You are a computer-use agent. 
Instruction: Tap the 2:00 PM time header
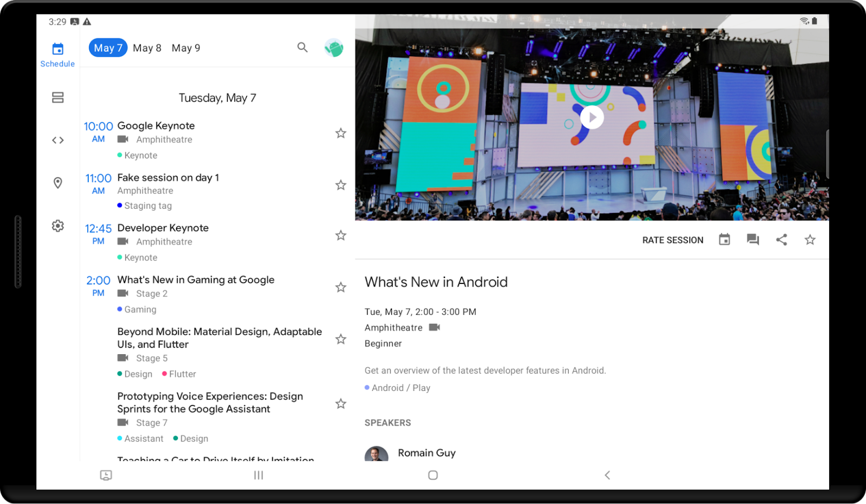point(98,286)
